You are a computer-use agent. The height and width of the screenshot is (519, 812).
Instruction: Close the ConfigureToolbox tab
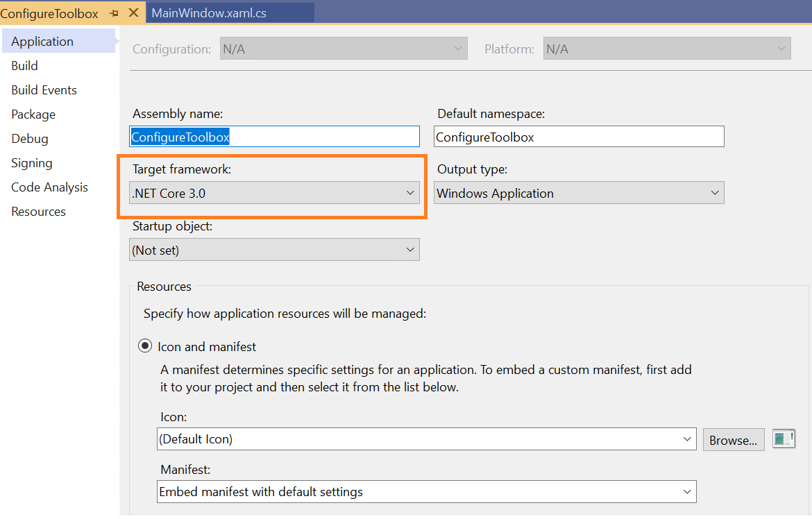(x=134, y=13)
